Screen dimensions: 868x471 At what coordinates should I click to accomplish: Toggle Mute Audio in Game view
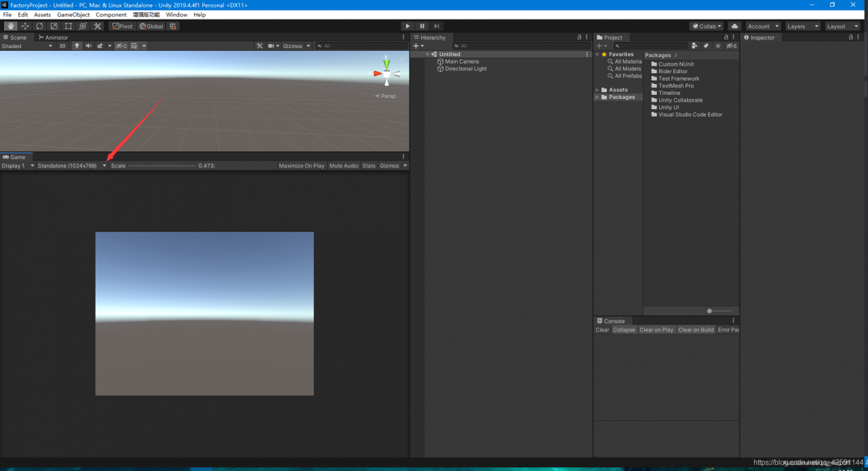point(344,166)
